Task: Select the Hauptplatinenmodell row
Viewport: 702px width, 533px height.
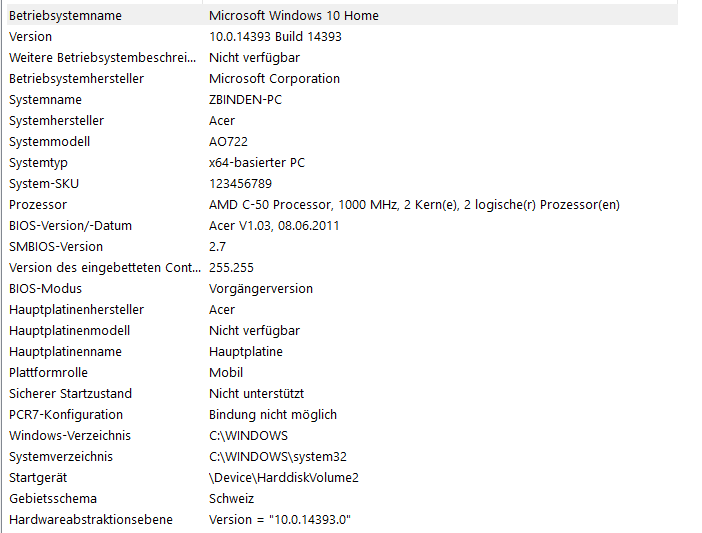Action: pos(342,331)
